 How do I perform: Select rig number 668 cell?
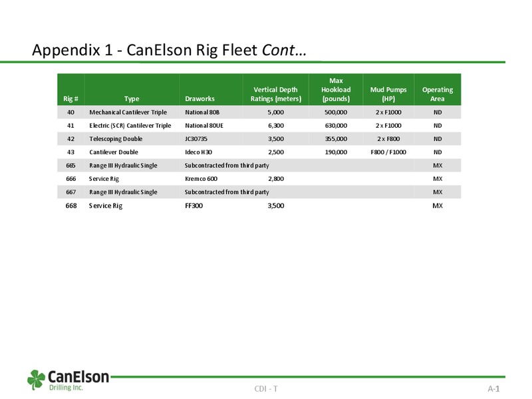pyautogui.click(x=71, y=205)
